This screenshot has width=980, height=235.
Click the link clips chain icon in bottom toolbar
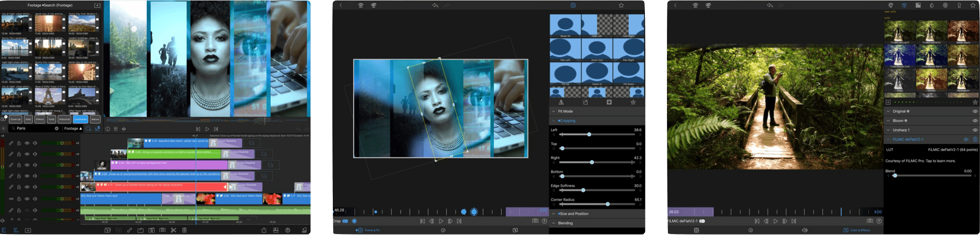point(130,231)
